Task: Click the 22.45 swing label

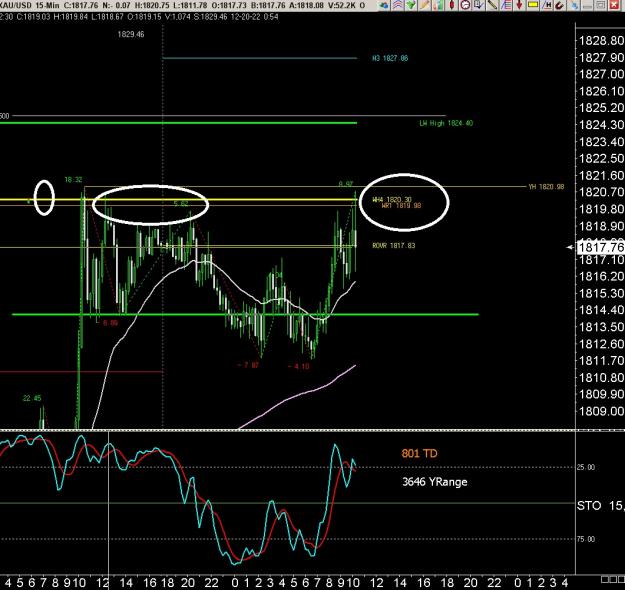Action: tap(32, 398)
